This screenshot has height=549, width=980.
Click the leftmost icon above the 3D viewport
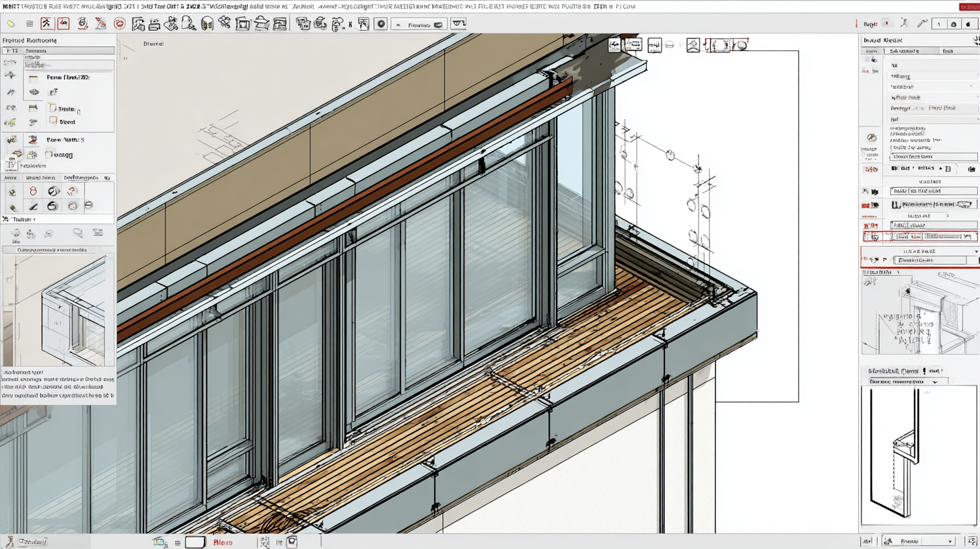(x=615, y=45)
